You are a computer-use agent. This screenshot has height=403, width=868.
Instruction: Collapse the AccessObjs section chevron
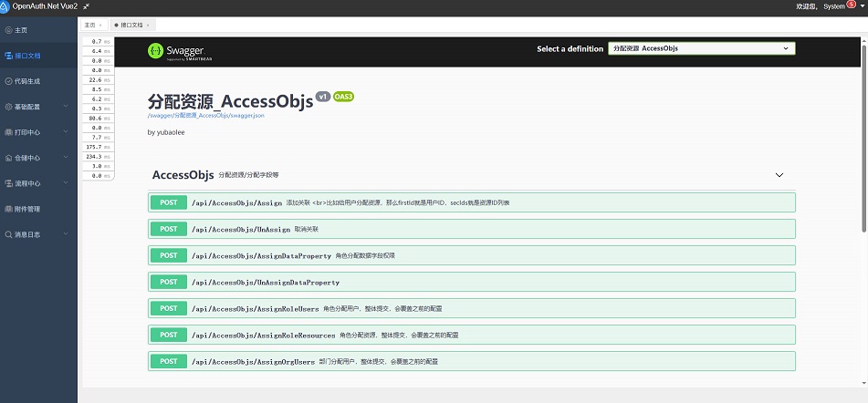[779, 174]
